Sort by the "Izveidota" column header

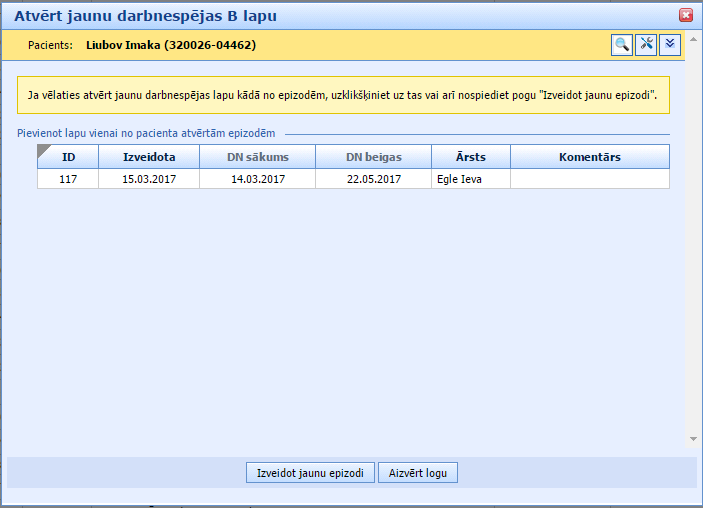[148, 157]
